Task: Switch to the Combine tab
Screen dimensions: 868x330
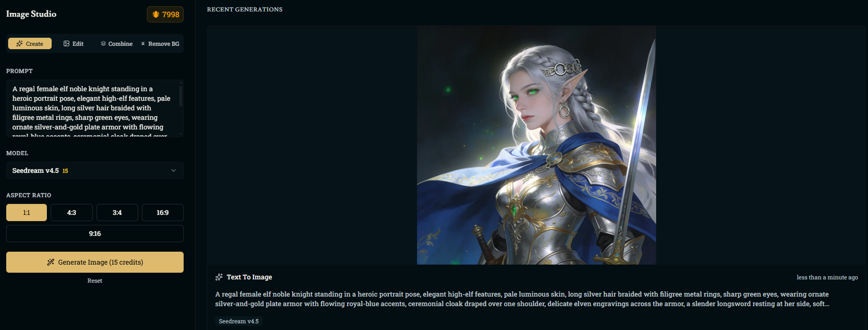Action: [x=117, y=43]
